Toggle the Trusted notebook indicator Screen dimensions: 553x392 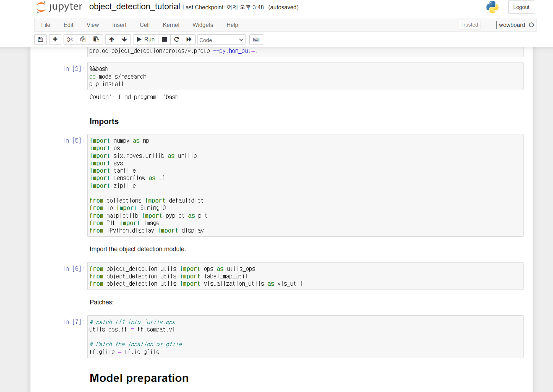(x=469, y=25)
